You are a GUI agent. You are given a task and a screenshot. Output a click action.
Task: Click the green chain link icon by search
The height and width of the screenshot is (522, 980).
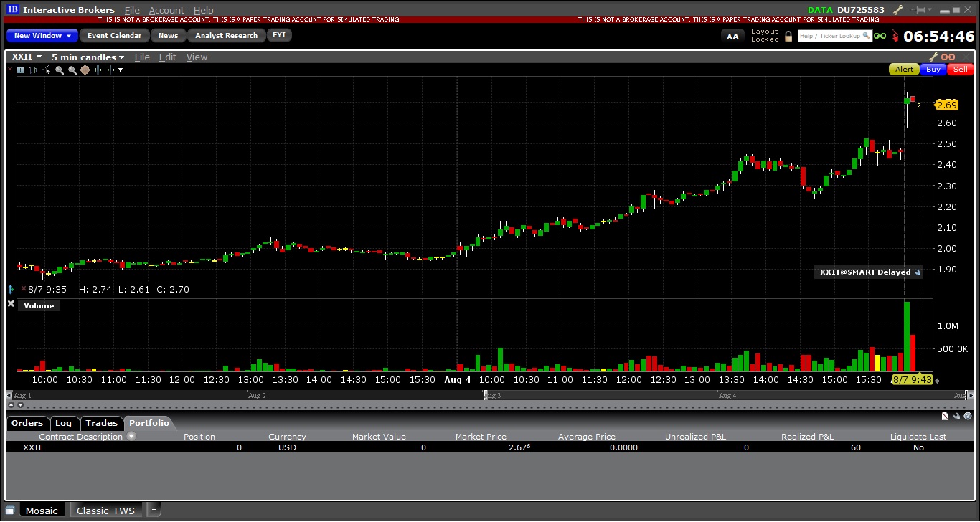click(x=880, y=36)
